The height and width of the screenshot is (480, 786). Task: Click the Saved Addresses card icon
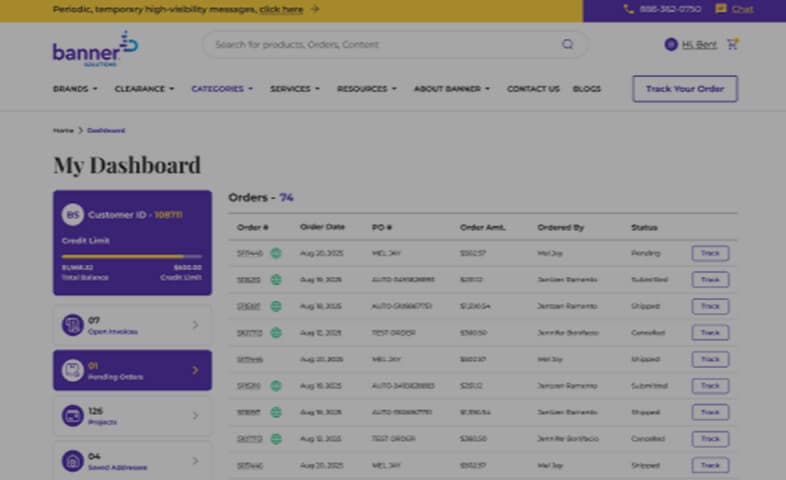click(72, 460)
